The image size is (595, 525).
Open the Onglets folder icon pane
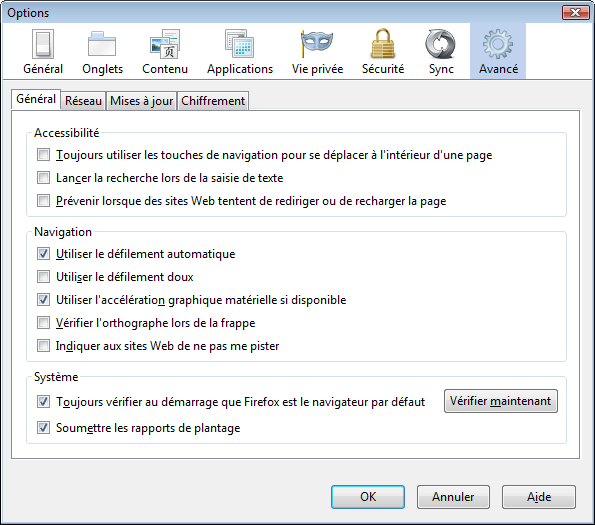point(102,52)
